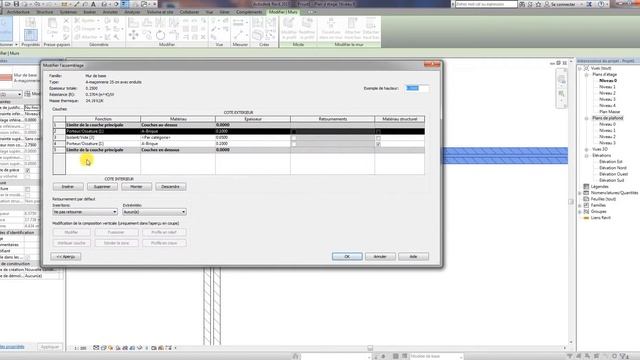Click the drawing view horizontal scrollbar handle
This screenshot has height=360, width=640.
pos(370,348)
